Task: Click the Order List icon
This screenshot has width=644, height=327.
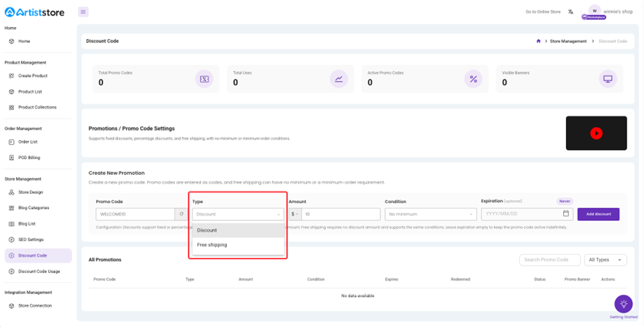Action: [11, 142]
